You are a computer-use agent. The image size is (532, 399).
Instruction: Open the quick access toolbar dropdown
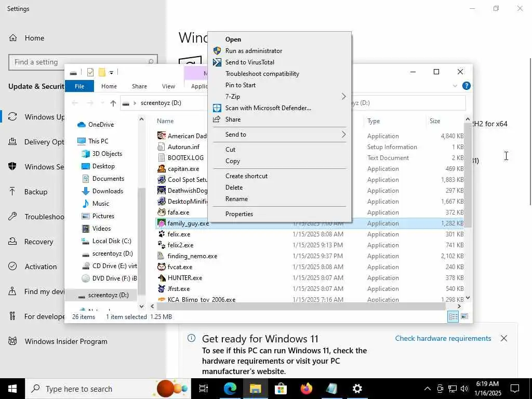pos(111,72)
